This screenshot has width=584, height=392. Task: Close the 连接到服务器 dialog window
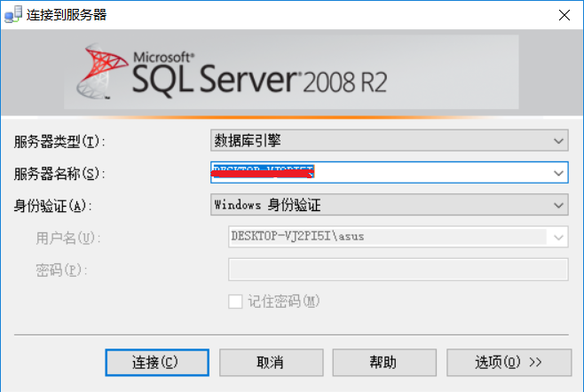[563, 14]
